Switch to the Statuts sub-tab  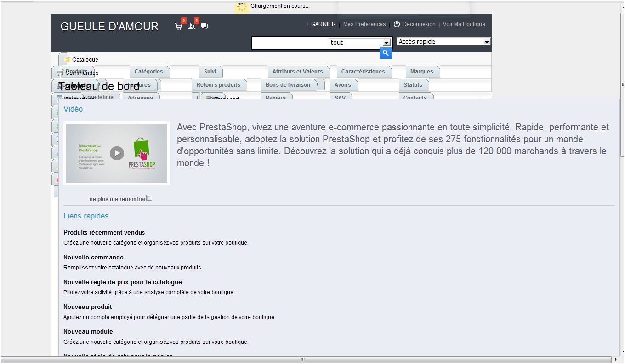point(413,85)
